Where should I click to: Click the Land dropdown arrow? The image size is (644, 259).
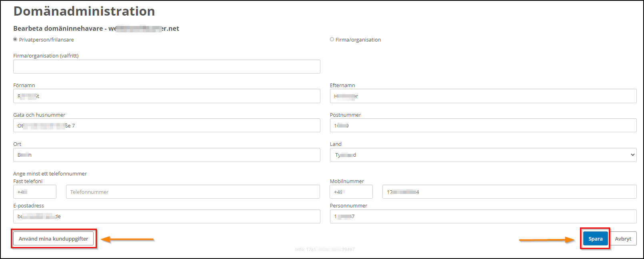[632, 155]
